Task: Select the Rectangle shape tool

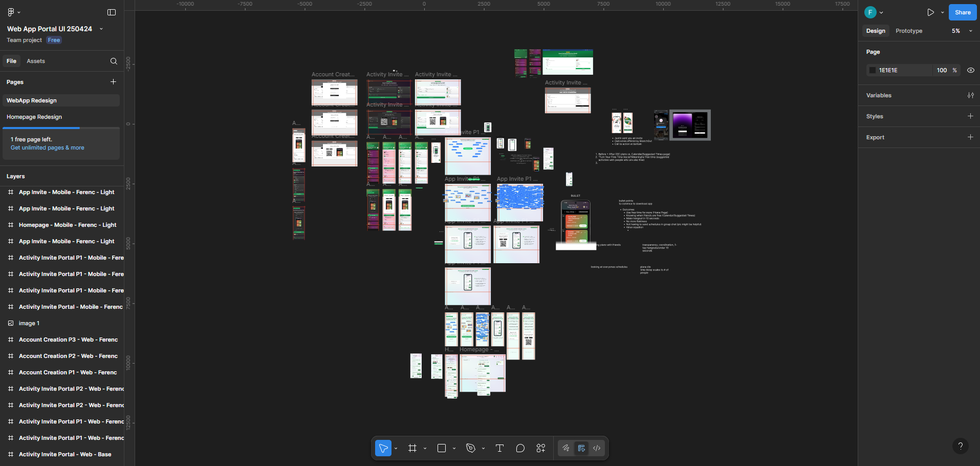Action: point(442,448)
